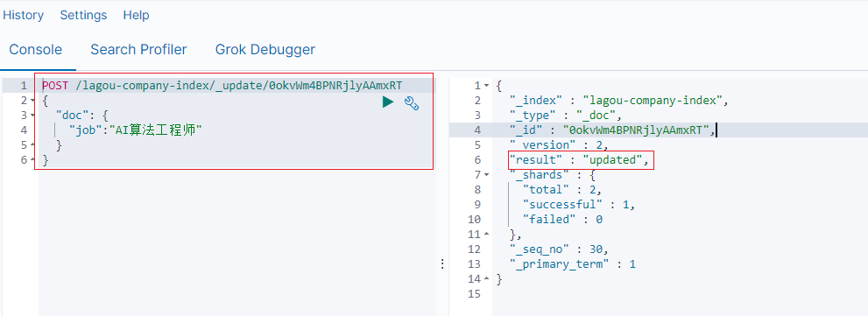
Task: Collapse the "_shards" fold at line 7
Action: tap(486, 175)
